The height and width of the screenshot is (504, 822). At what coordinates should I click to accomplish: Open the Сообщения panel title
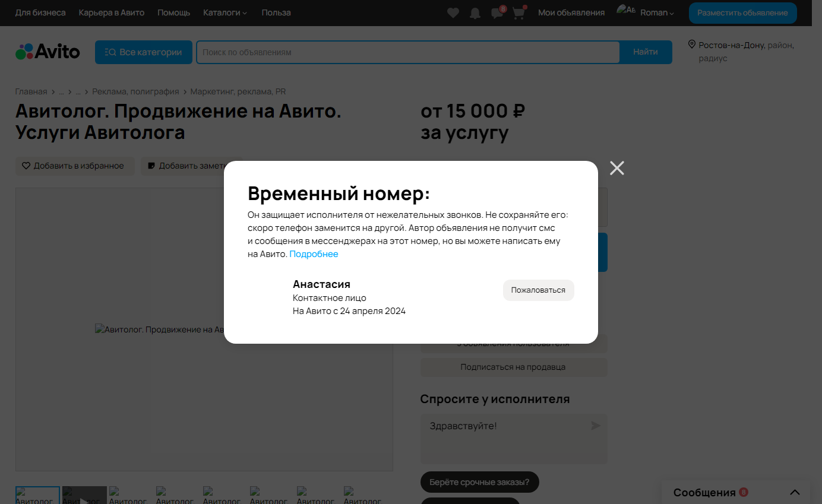(704, 492)
